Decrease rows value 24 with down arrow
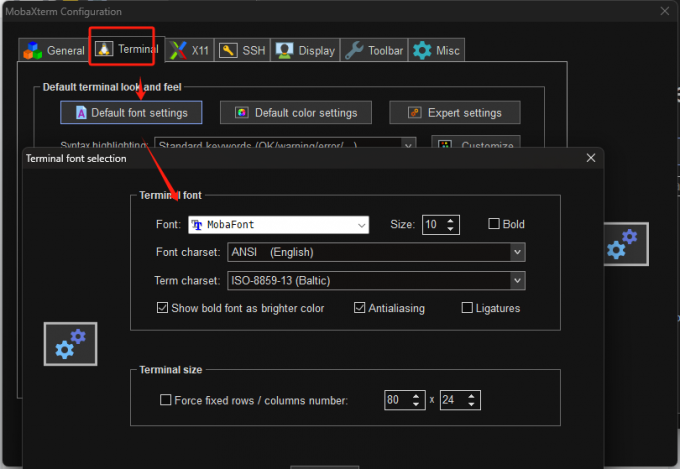Screen dimensions: 680x469 click(x=471, y=404)
